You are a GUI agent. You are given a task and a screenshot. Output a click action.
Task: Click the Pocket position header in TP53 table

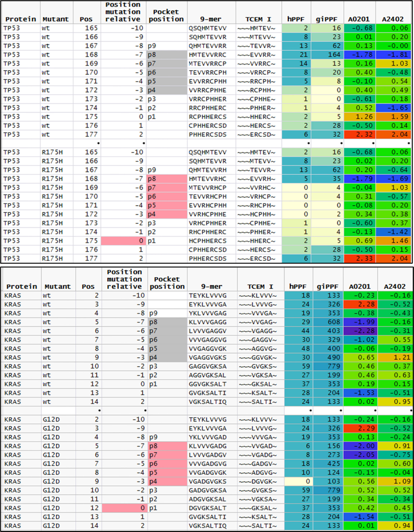[x=166, y=15]
